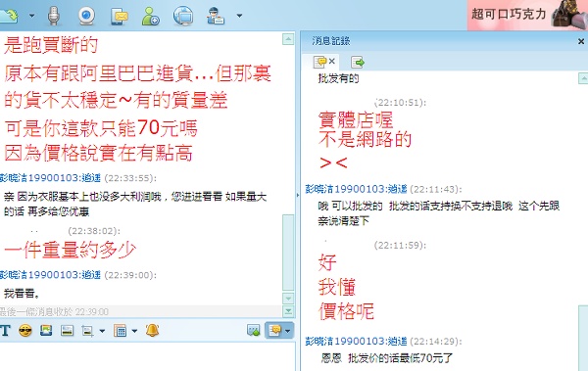Start video chat with webcam icon

click(86, 16)
